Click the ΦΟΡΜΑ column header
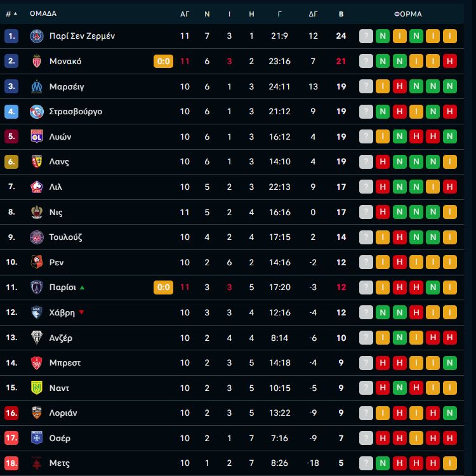Screen dimensions: 476x476 coord(407,13)
